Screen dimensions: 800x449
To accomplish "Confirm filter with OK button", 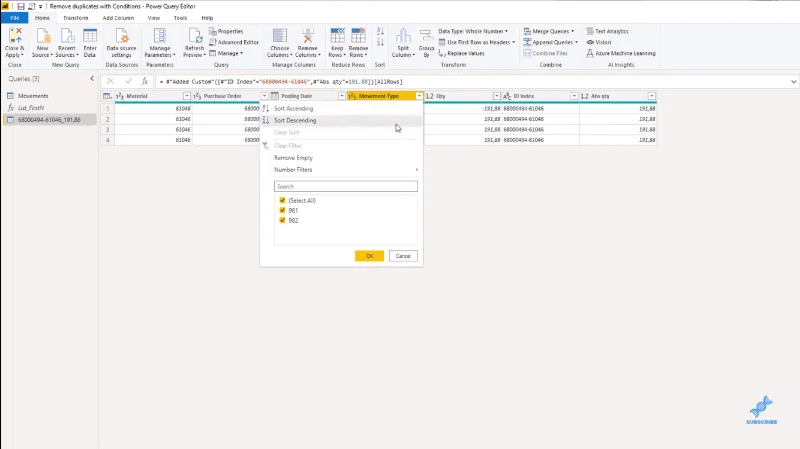I will point(369,256).
